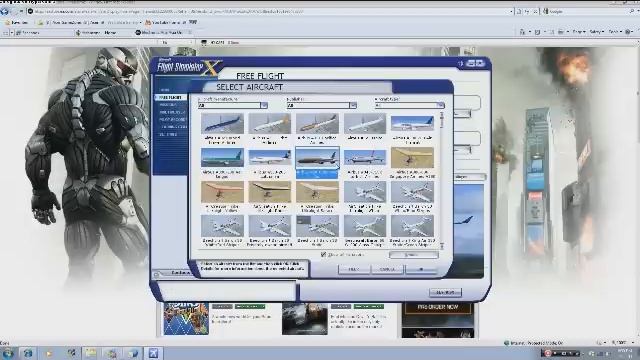
Task: Click the aircraft list scrollbar down arrow
Action: [x=442, y=246]
